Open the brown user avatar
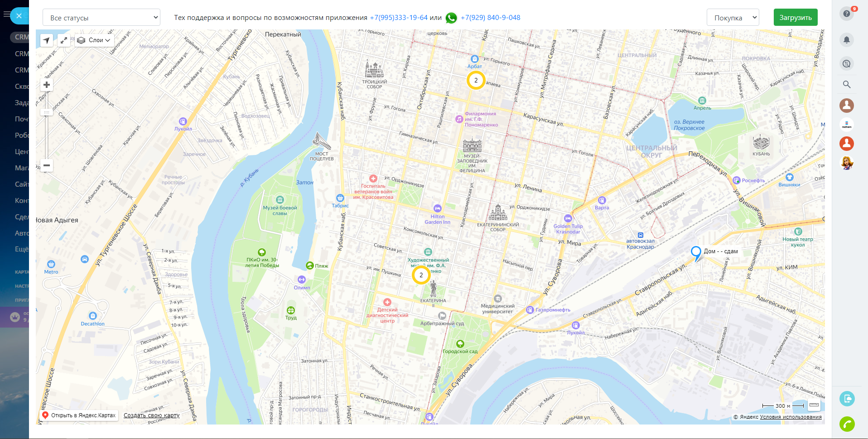The image size is (868, 439). pyautogui.click(x=847, y=106)
